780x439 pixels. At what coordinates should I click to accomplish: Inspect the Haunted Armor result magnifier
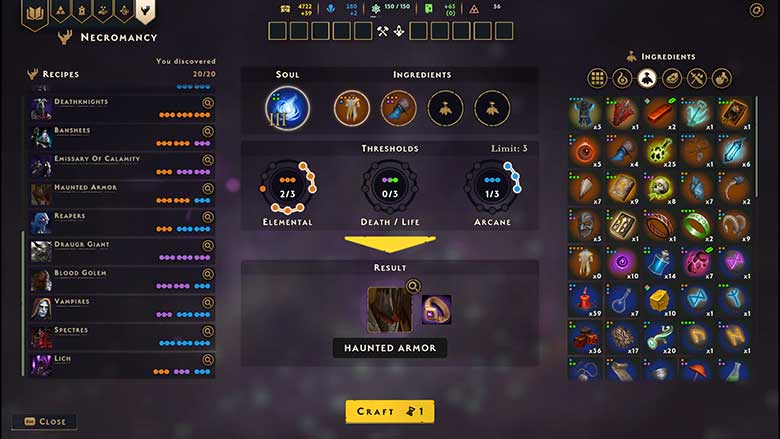(413, 286)
